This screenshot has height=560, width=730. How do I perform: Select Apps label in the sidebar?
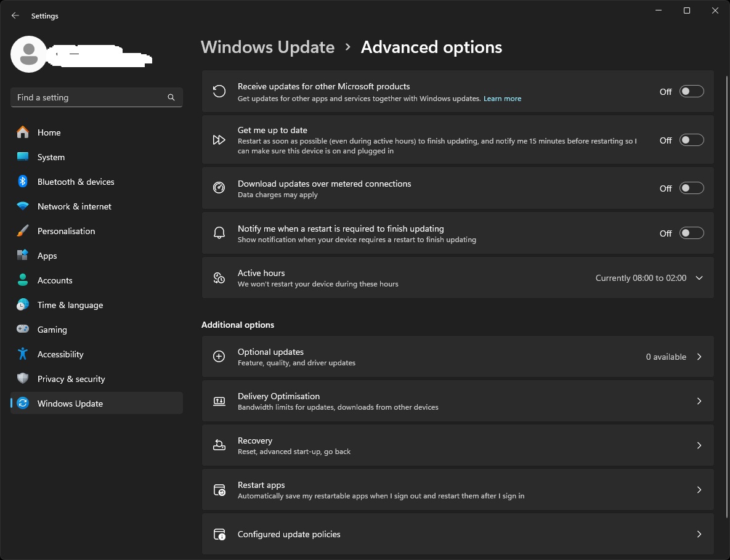(x=47, y=256)
